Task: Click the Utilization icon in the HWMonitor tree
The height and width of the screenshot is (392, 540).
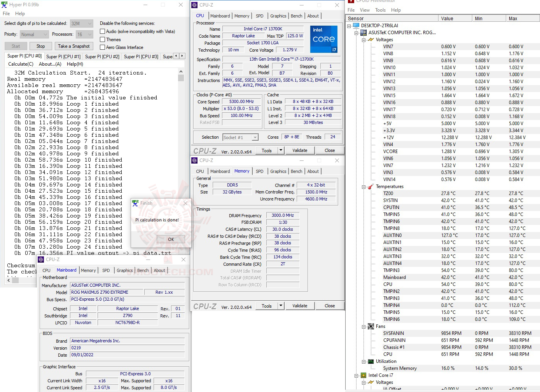Action: click(371, 361)
